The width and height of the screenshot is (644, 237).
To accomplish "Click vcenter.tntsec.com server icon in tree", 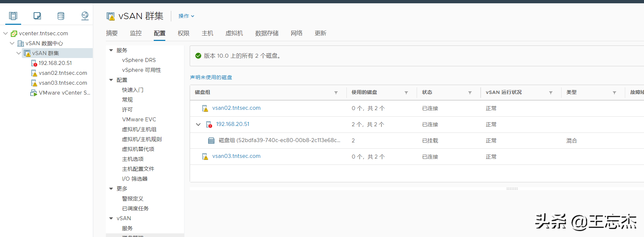I will (14, 33).
